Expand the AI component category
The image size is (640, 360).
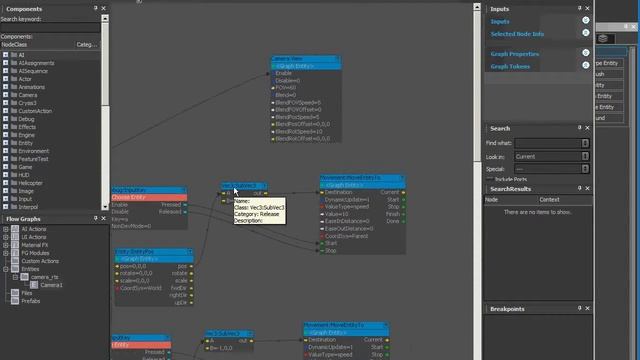5,55
